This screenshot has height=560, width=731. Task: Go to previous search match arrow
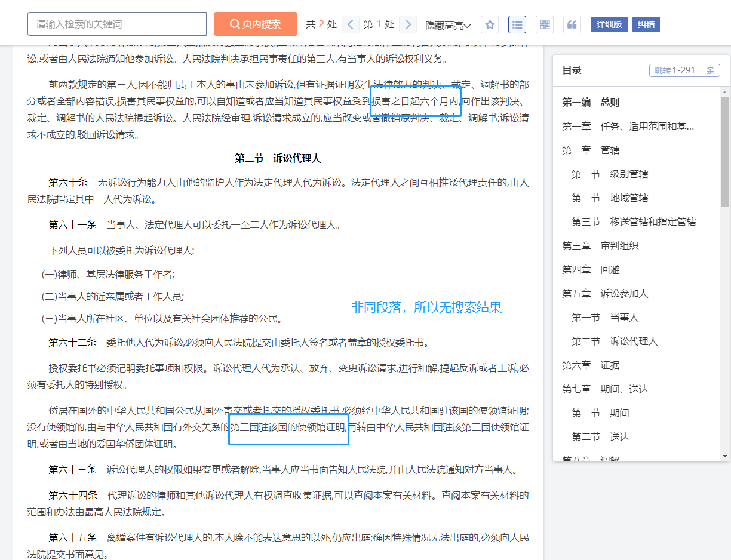pyautogui.click(x=350, y=24)
